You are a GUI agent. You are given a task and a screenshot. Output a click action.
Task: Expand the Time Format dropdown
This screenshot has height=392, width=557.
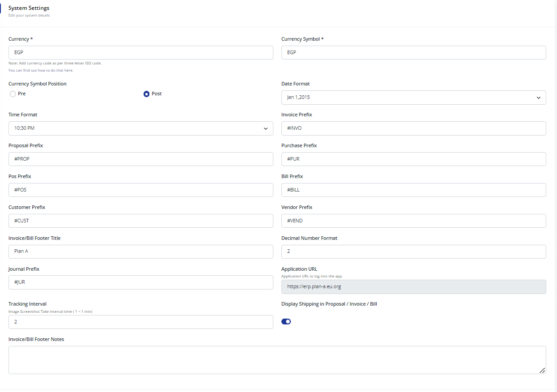tap(140, 128)
